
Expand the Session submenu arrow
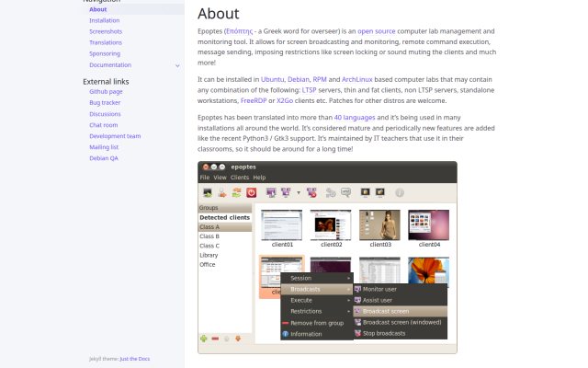tap(348, 278)
